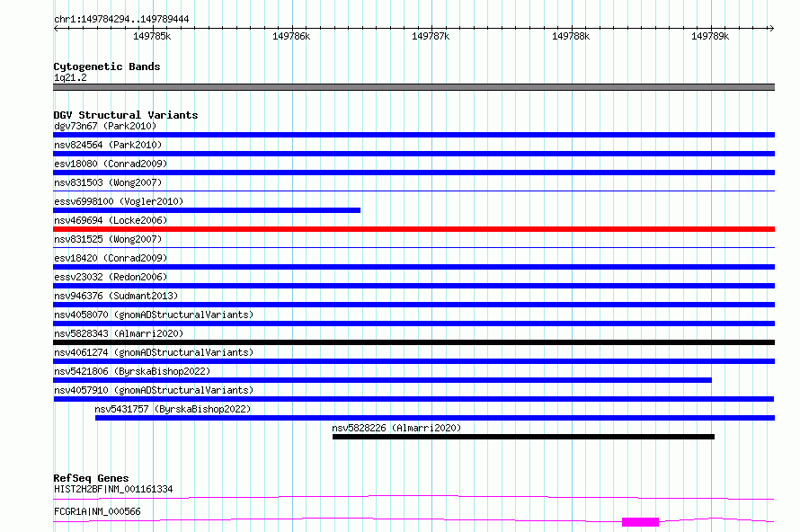
Task: Click the DGV Structural Variants track title
Action: tap(126, 115)
